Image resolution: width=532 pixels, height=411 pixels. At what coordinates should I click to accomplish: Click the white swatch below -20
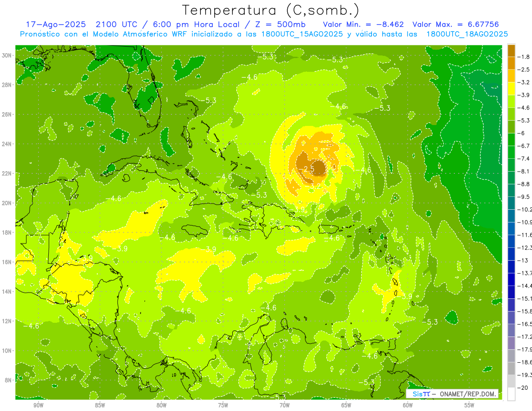point(511,394)
